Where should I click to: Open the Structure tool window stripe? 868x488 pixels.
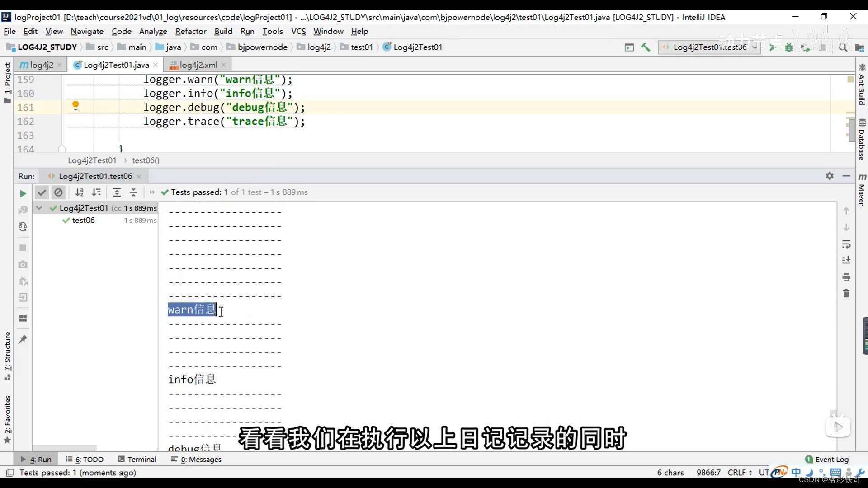pyautogui.click(x=7, y=356)
